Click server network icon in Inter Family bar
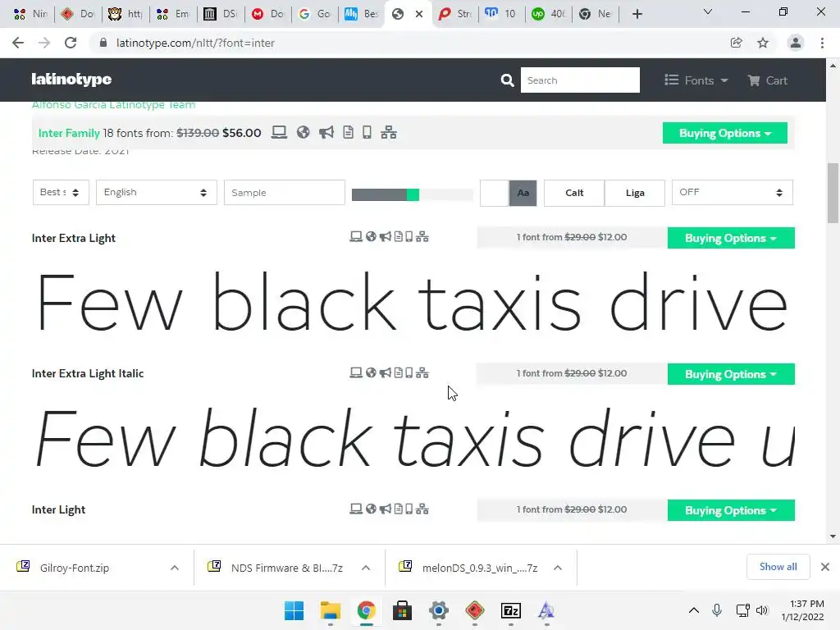This screenshot has height=630, width=840. (389, 132)
